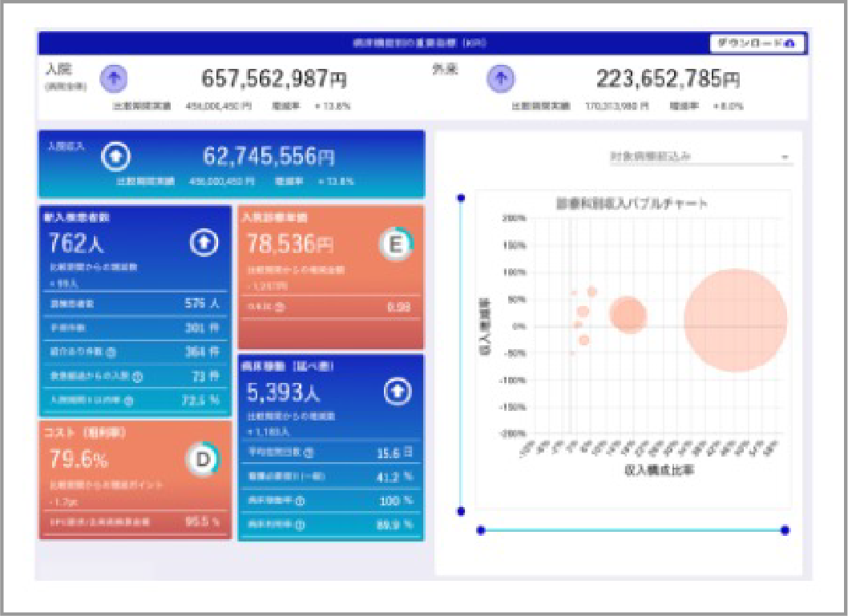Screen dimensions: 848x616
Task: Click the E grade badge
Action: tap(396, 245)
